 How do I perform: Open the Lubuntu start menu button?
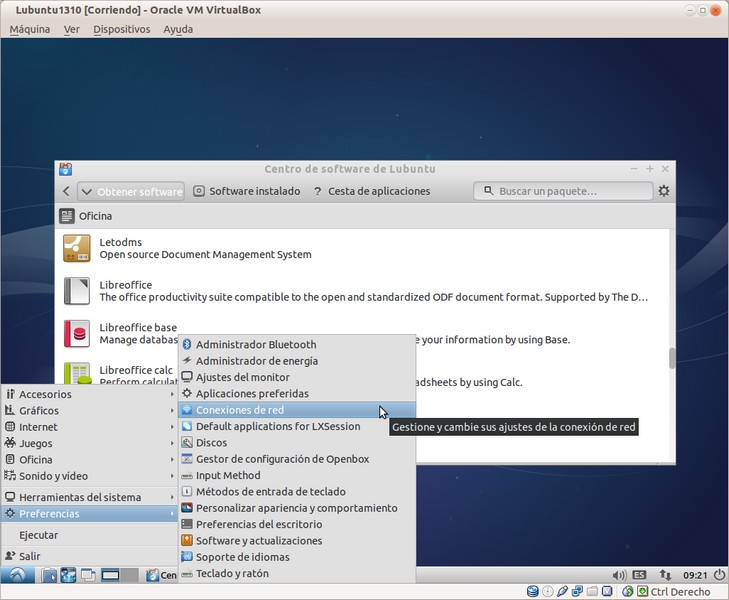click(x=18, y=575)
